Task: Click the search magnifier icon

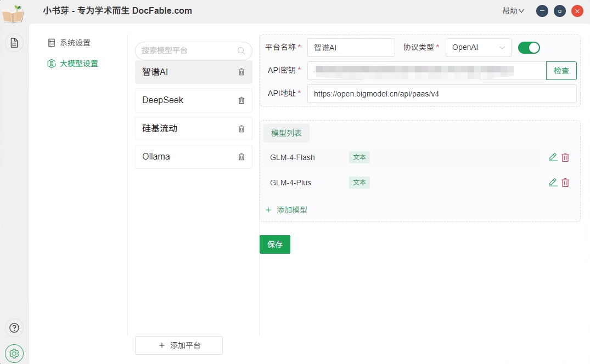Action: click(x=241, y=51)
